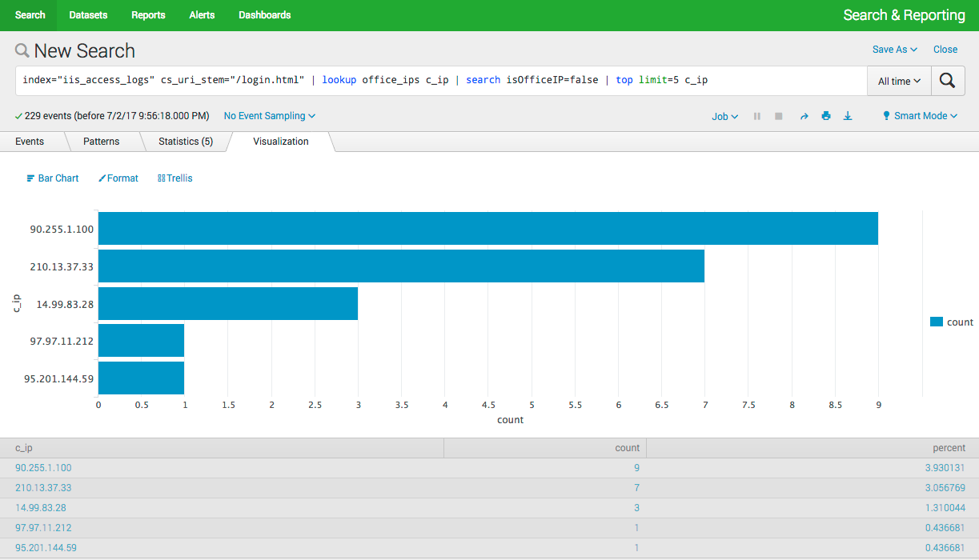This screenshot has width=979, height=560.
Task: Open the Trellis layout options
Action: pyautogui.click(x=175, y=178)
